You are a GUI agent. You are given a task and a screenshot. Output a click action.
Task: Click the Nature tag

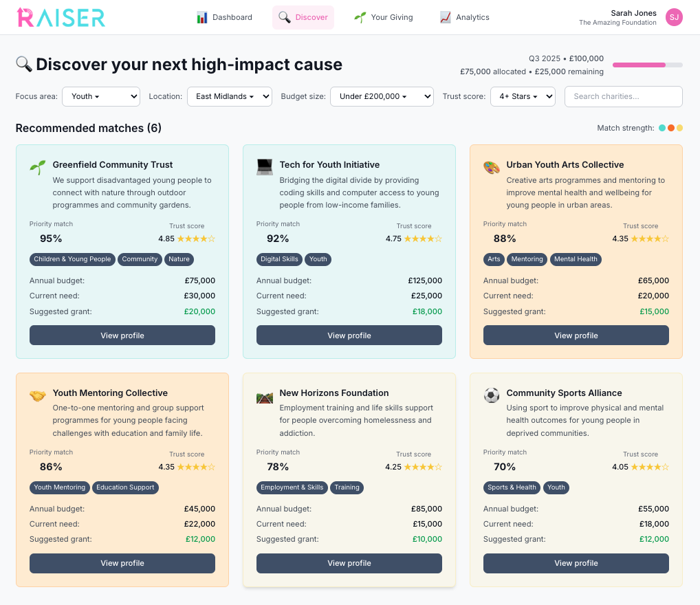[179, 259]
